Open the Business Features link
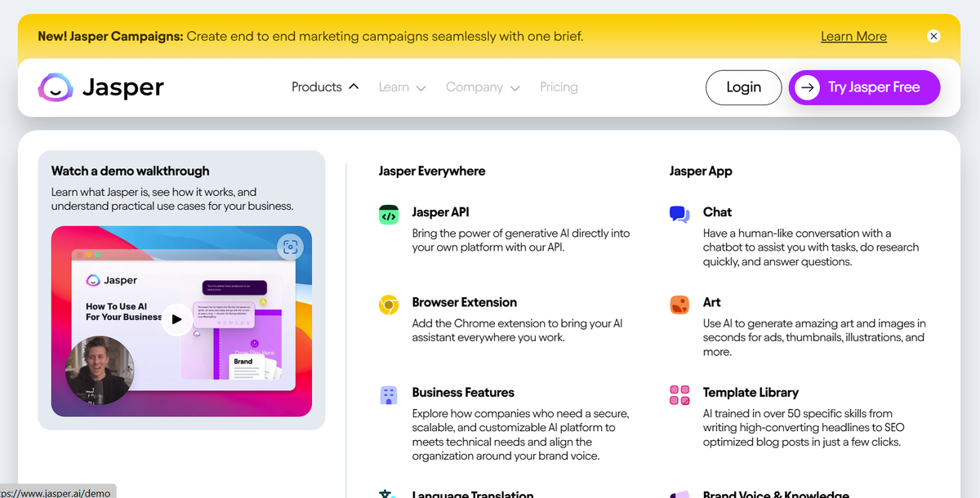The height and width of the screenshot is (498, 980). click(x=463, y=393)
